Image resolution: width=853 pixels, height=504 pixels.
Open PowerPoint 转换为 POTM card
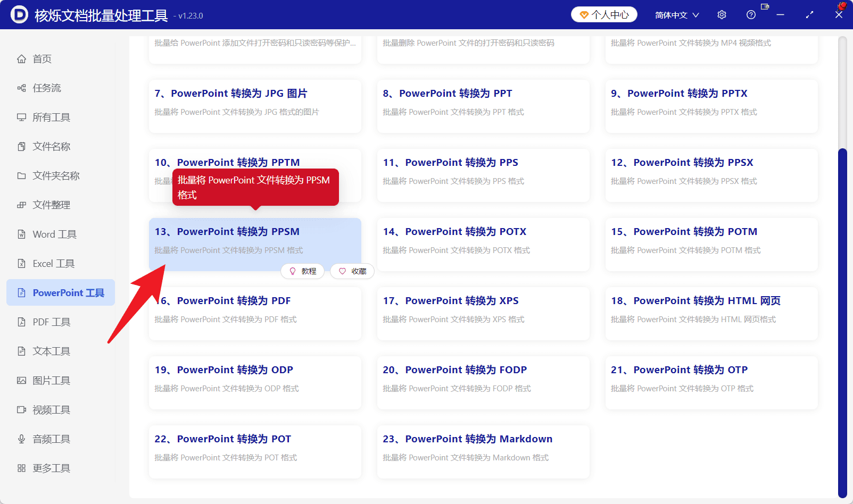pyautogui.click(x=711, y=245)
